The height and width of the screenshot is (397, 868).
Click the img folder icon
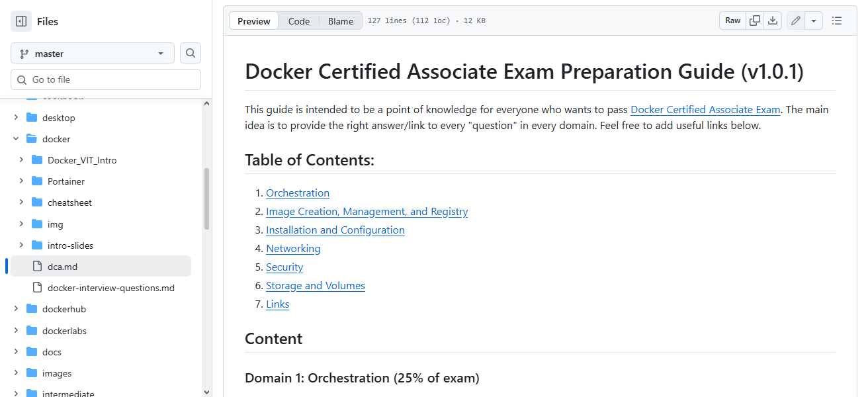tap(37, 224)
